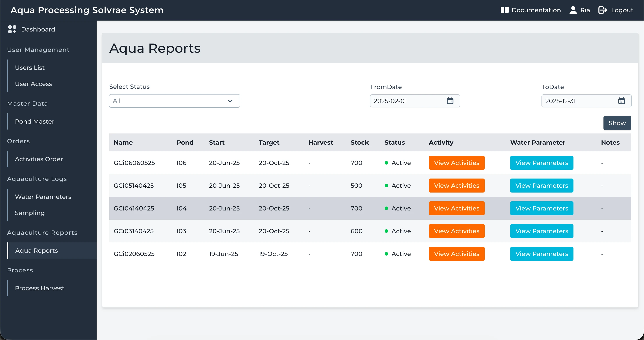Go to Pond Master in the sidebar

35,122
